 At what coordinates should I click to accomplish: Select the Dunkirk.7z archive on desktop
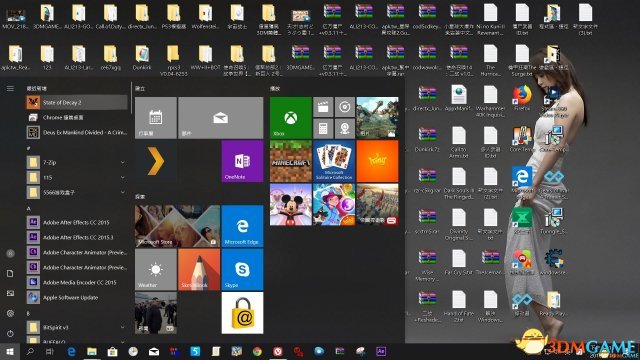[427, 139]
